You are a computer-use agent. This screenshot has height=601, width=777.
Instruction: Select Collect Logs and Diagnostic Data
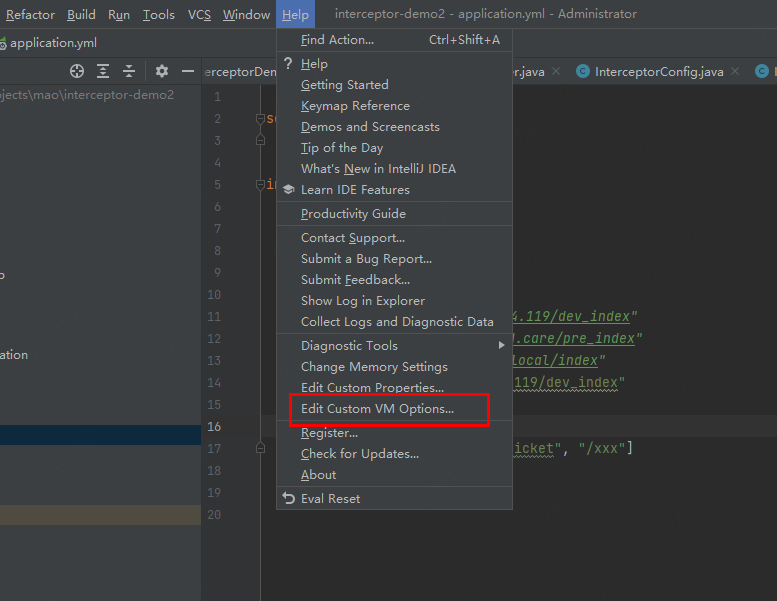point(394,322)
